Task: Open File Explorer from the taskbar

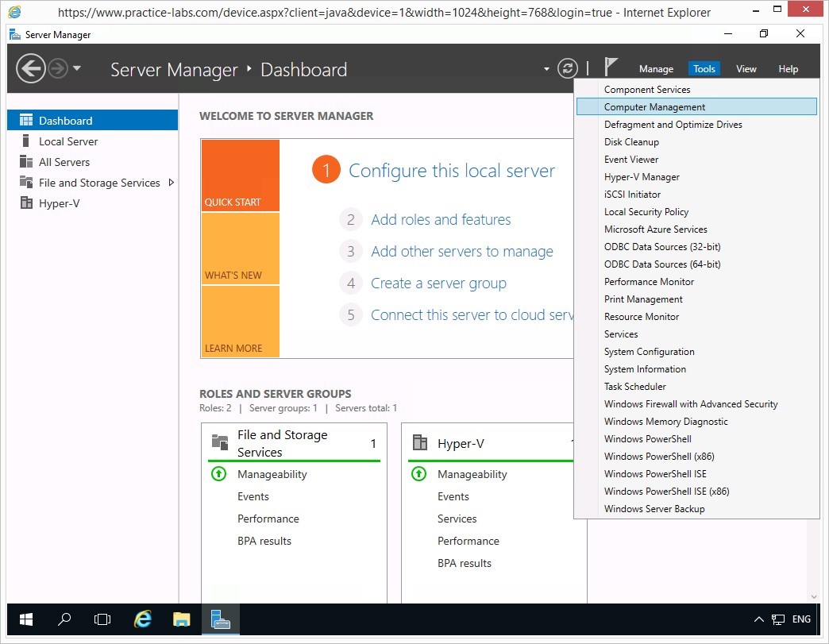Action: point(182,619)
